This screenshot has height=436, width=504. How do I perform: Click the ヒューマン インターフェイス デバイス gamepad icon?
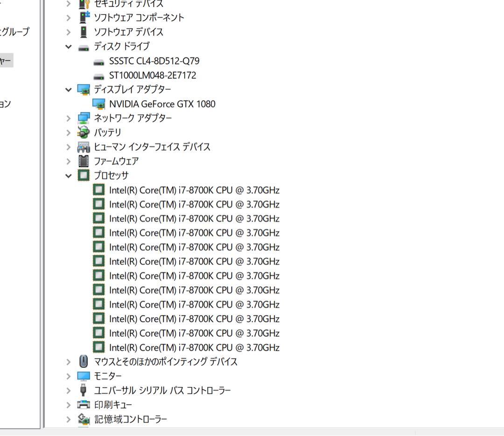(x=84, y=147)
